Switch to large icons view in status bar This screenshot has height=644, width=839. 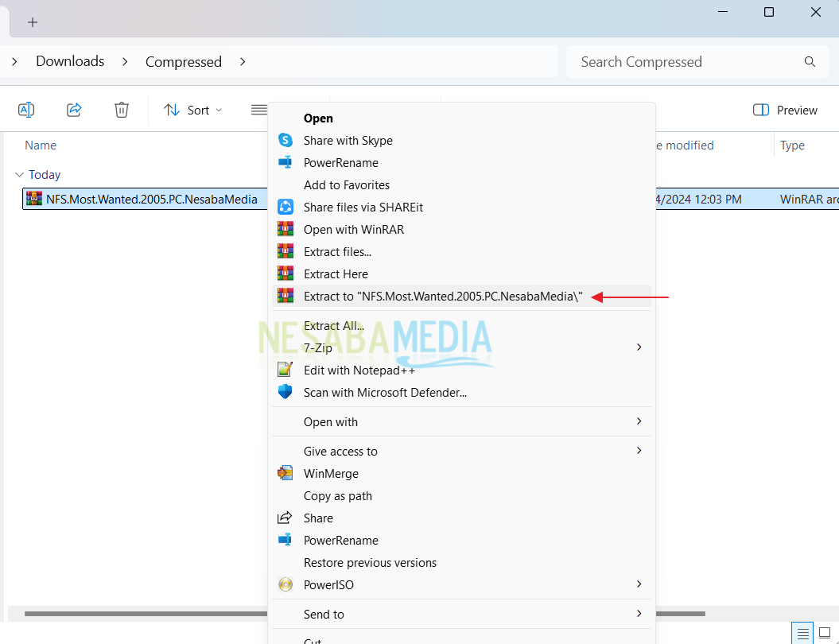pyautogui.click(x=825, y=634)
